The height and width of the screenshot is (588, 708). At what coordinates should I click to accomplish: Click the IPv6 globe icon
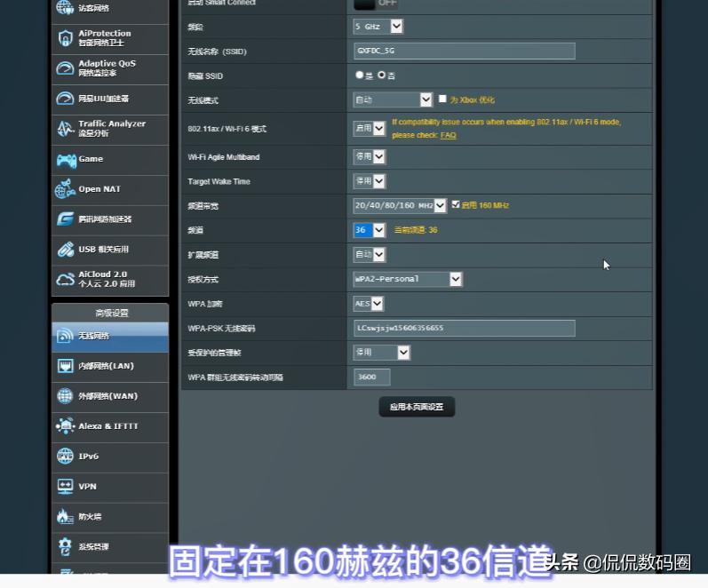(x=65, y=457)
